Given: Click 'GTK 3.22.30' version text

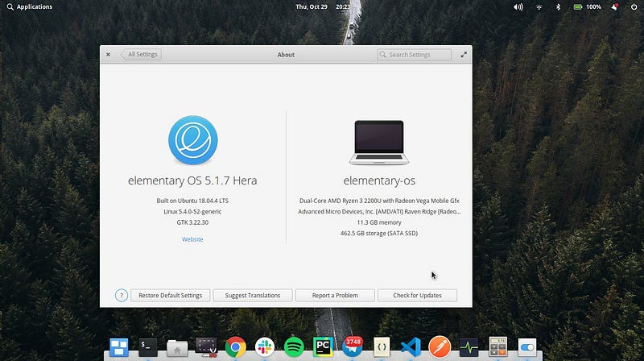Looking at the screenshot, I should point(192,222).
